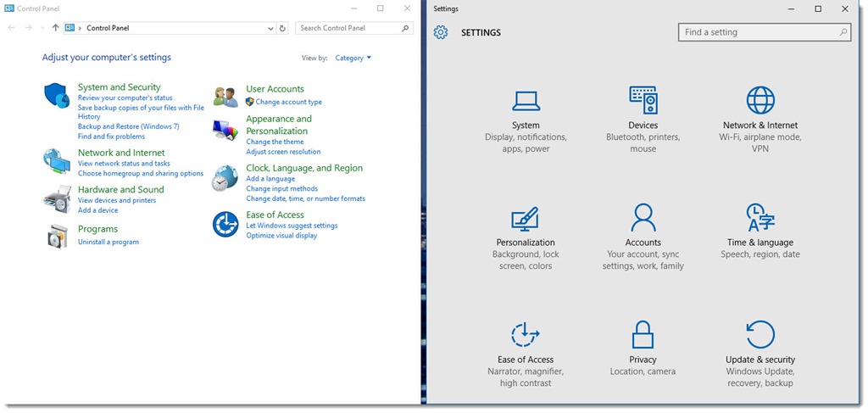Click the magnifier icon in Find a setting box
This screenshot has height=413, width=868.
(843, 32)
